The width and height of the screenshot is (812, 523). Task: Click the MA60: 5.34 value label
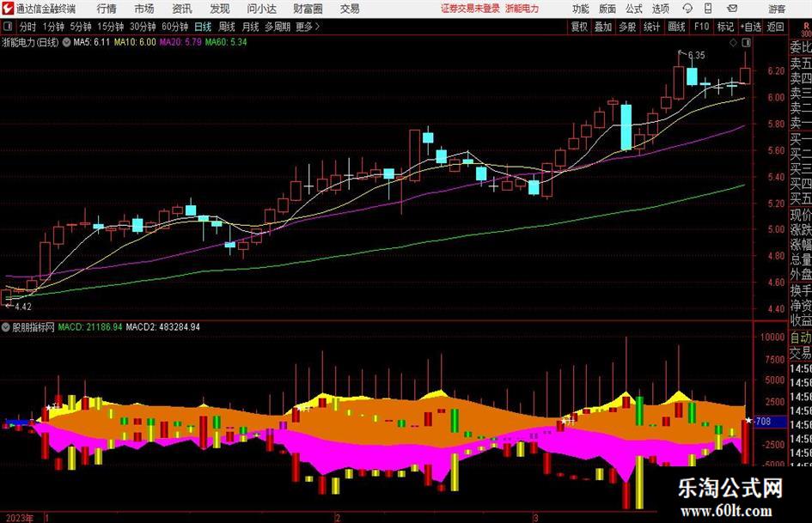click(x=226, y=42)
